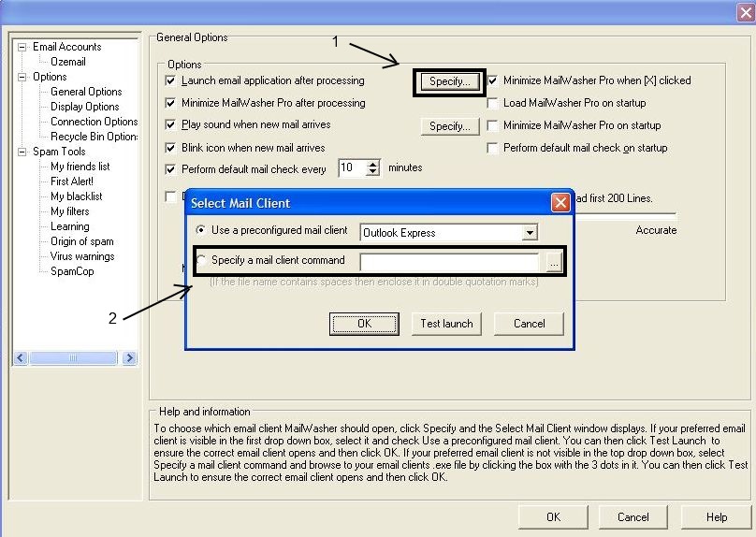The image size is (756, 537).
Task: Cancel the Select Mail Client dialog
Action: [529, 324]
